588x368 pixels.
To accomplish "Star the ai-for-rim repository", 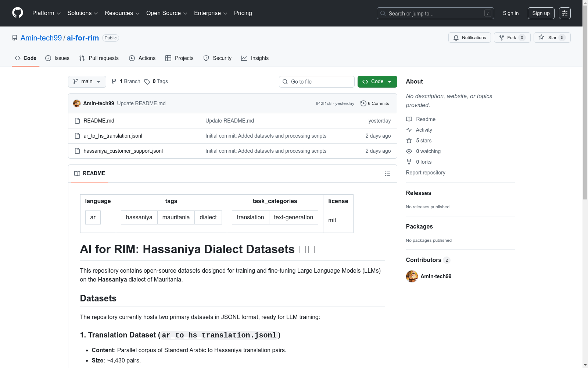I will coord(552,38).
